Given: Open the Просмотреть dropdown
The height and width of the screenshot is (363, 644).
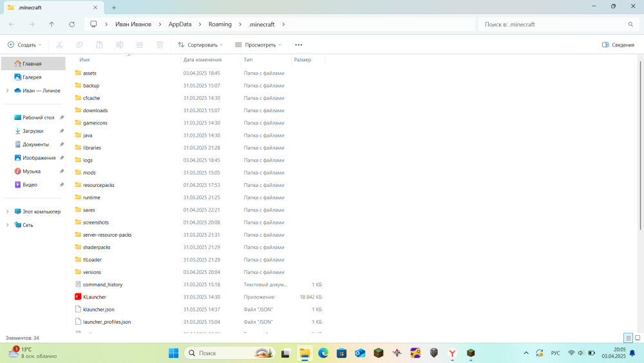Looking at the screenshot, I should pyautogui.click(x=258, y=44).
